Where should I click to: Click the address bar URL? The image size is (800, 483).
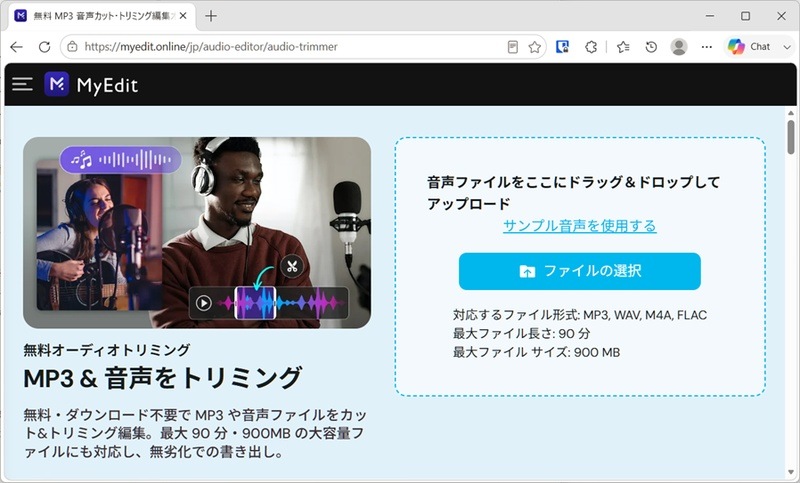tap(211, 47)
